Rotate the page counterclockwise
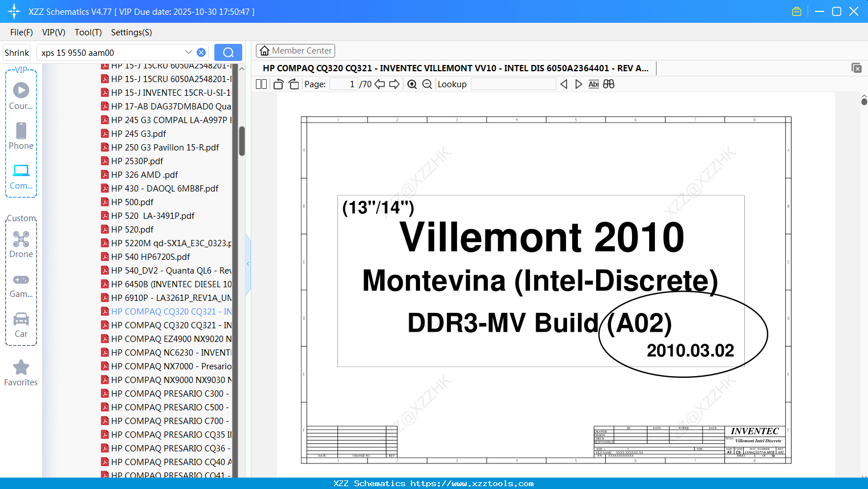The width and height of the screenshot is (868, 489). click(279, 84)
